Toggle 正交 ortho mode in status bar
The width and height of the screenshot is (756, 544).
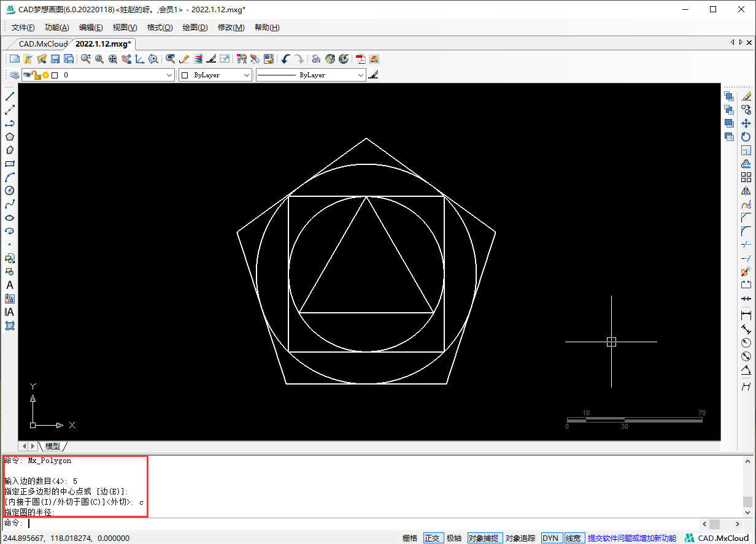(433, 538)
